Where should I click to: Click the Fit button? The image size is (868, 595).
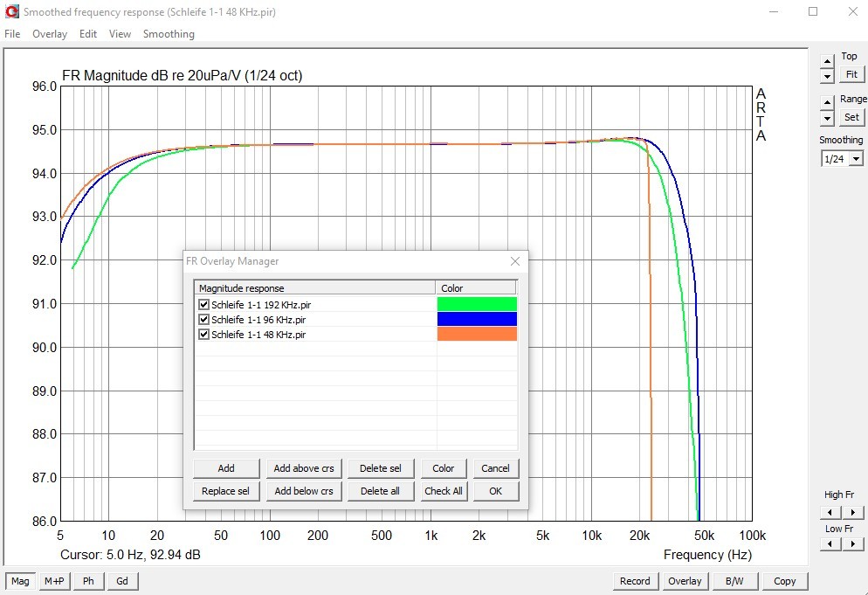851,74
